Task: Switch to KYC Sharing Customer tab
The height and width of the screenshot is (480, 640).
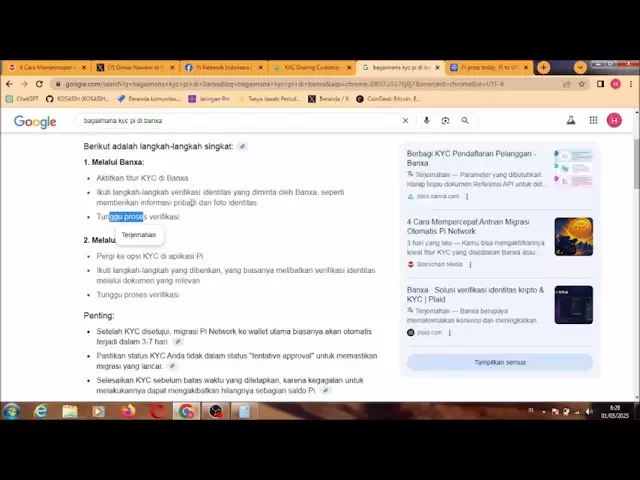Action: click(311, 68)
